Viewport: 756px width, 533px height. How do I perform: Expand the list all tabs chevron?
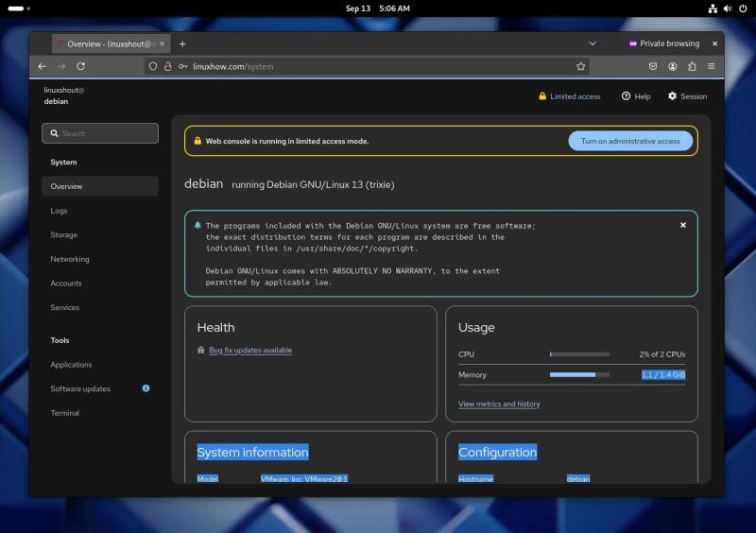[593, 43]
